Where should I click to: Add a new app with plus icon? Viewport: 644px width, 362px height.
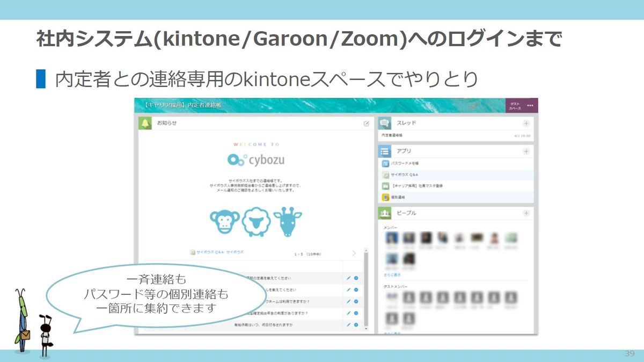(526, 151)
